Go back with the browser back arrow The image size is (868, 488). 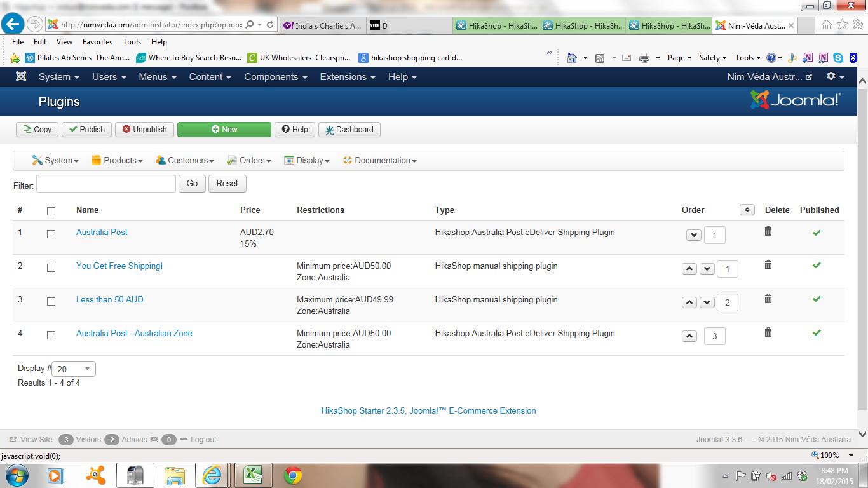coord(13,24)
